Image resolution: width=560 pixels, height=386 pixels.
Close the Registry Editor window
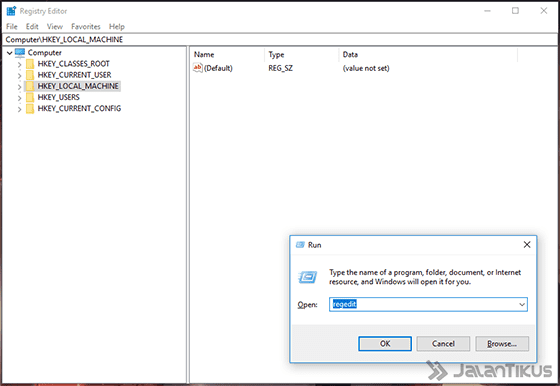point(544,11)
